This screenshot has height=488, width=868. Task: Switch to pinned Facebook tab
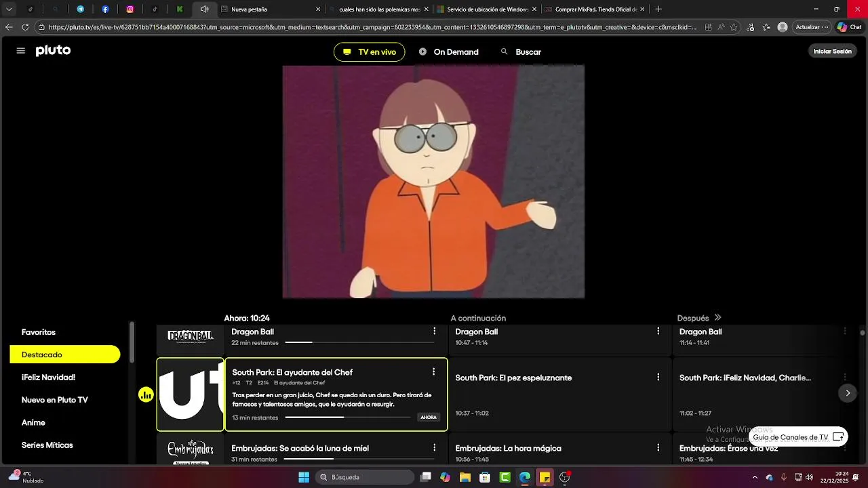pyautogui.click(x=105, y=9)
